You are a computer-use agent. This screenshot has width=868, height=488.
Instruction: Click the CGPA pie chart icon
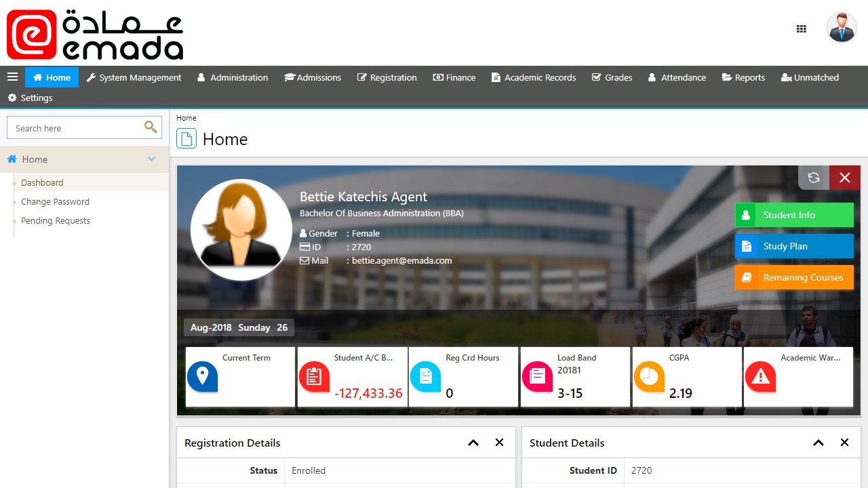point(649,376)
